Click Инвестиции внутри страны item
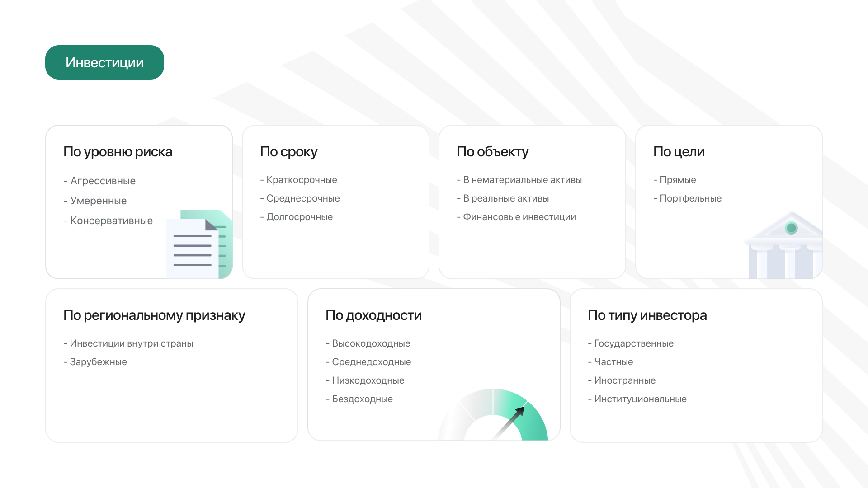Screen dimensions: 868x488 (x=128, y=343)
